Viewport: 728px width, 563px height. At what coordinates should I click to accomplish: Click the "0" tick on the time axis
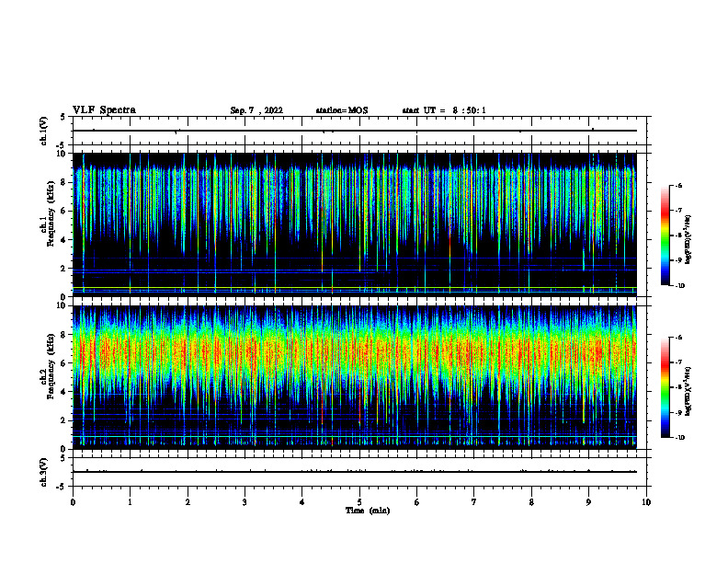click(x=73, y=502)
